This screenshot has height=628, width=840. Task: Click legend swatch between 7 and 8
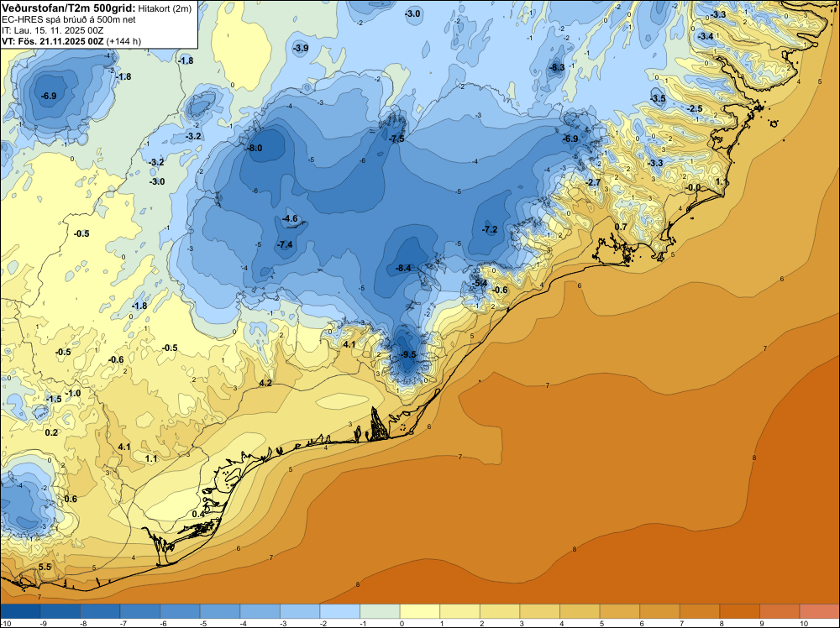[700, 611]
